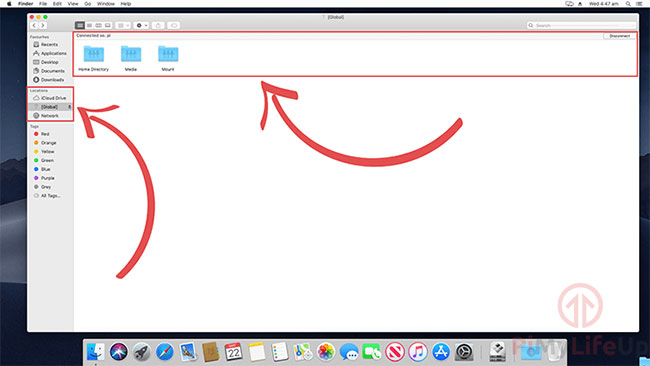Viewport: 650px width, 366px height.
Task: Open the Mail app from the Dock
Action: click(x=188, y=352)
